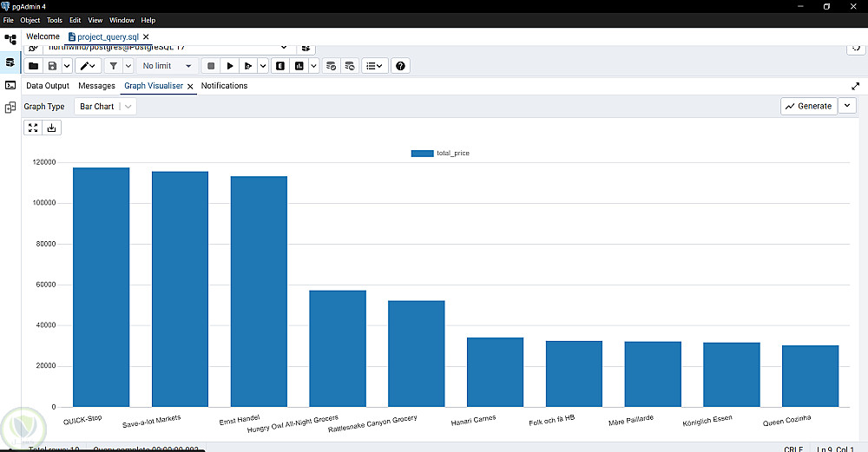Open the Edit menu
Viewport: 868px width, 452px height.
pos(76,21)
